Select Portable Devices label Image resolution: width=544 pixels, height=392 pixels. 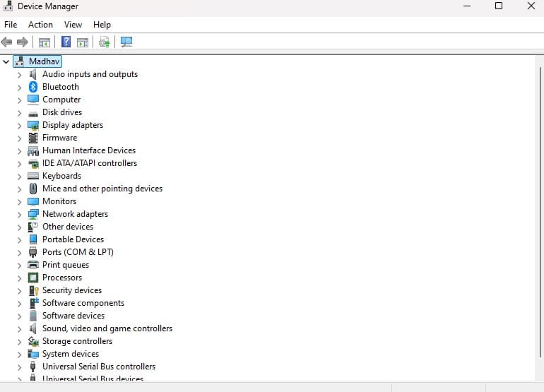tap(73, 239)
